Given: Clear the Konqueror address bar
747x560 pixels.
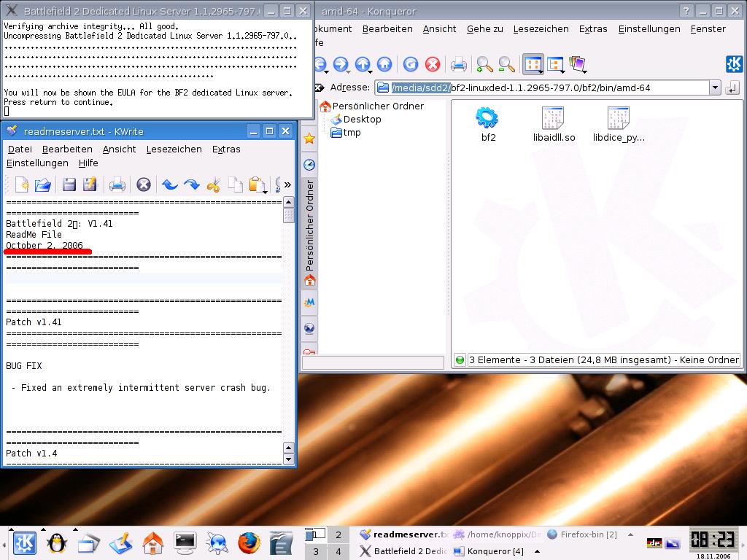Looking at the screenshot, I should (320, 87).
